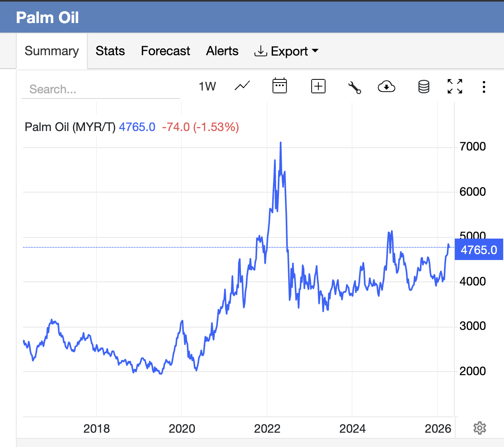
Task: Click the Export download icon
Action: coord(260,51)
